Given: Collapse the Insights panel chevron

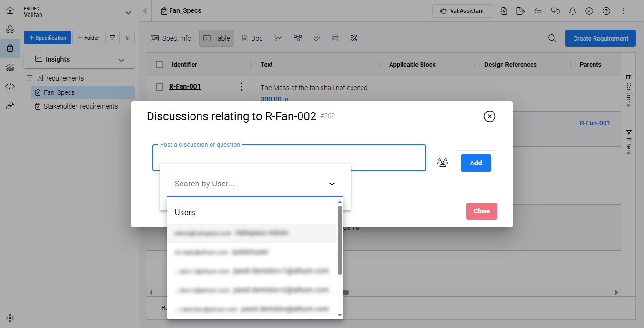Looking at the screenshot, I should [121, 60].
